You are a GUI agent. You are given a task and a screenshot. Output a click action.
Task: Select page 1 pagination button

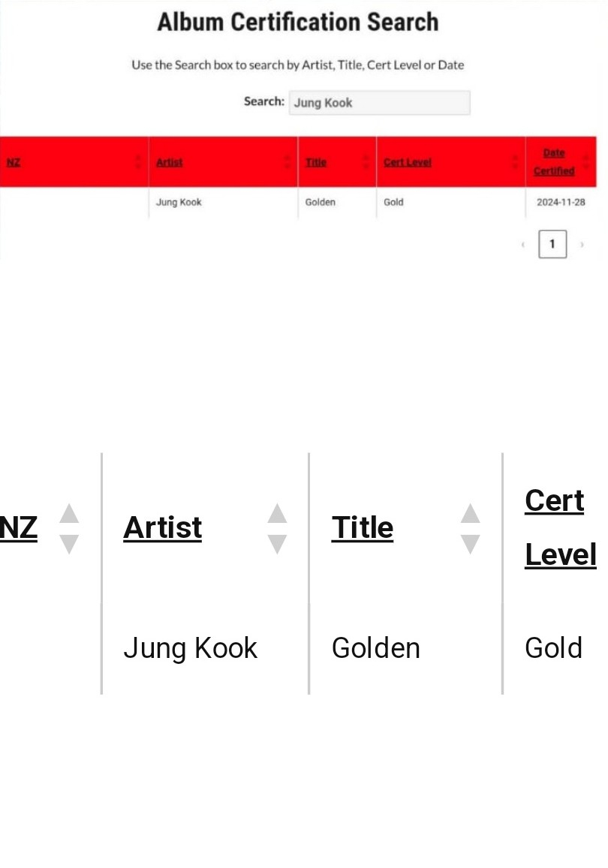tap(552, 245)
